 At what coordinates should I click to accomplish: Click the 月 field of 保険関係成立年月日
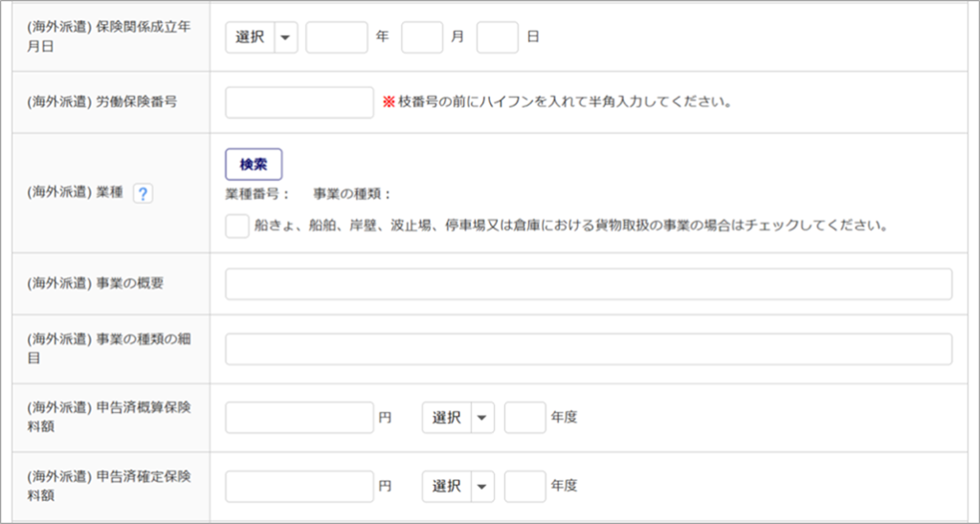click(422, 38)
